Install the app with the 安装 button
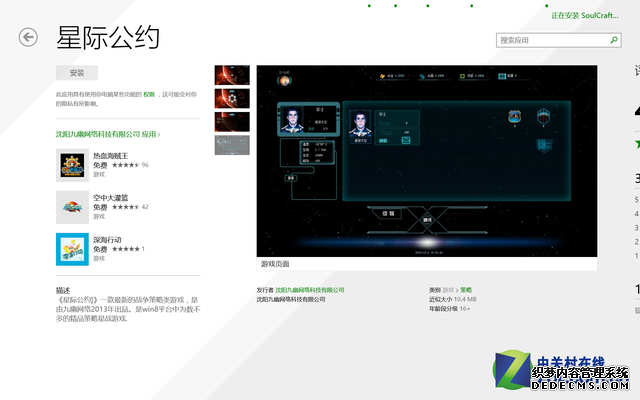The width and height of the screenshot is (640, 400). tap(77, 73)
